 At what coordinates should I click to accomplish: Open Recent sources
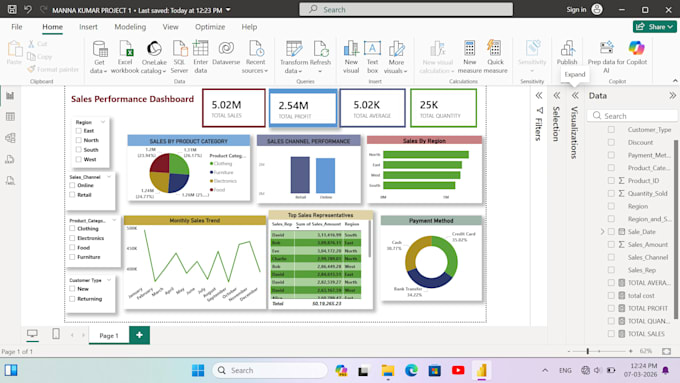[x=255, y=57]
